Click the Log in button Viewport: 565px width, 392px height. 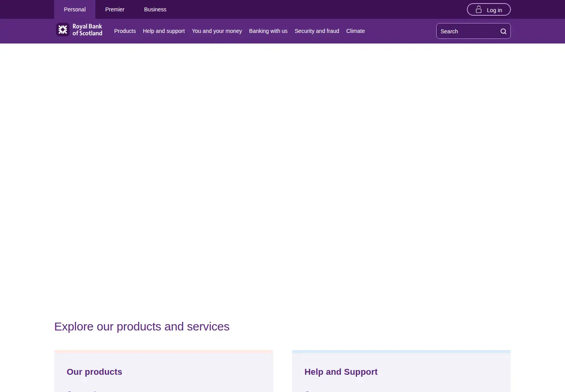(489, 9)
